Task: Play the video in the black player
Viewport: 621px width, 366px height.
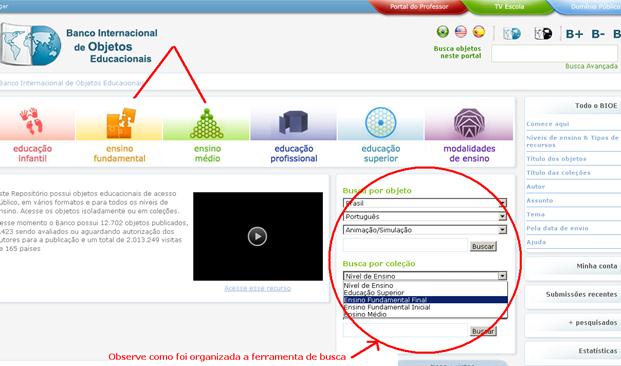Action: coord(257,236)
